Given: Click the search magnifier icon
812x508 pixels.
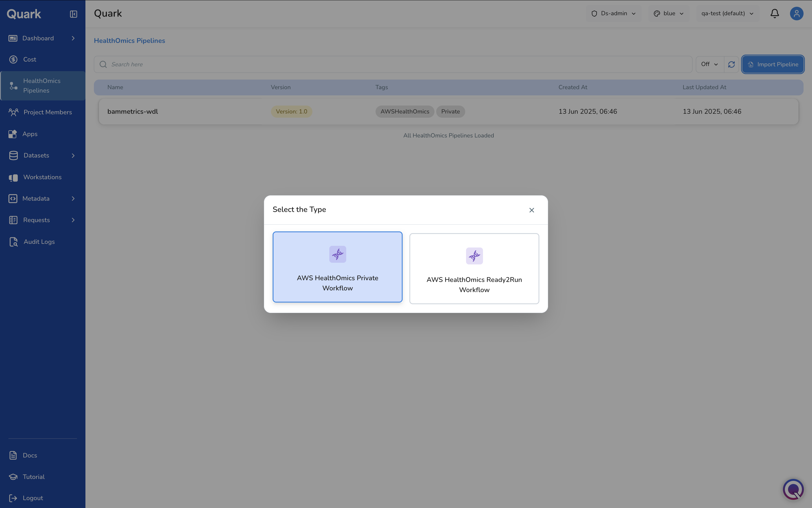Looking at the screenshot, I should point(103,65).
